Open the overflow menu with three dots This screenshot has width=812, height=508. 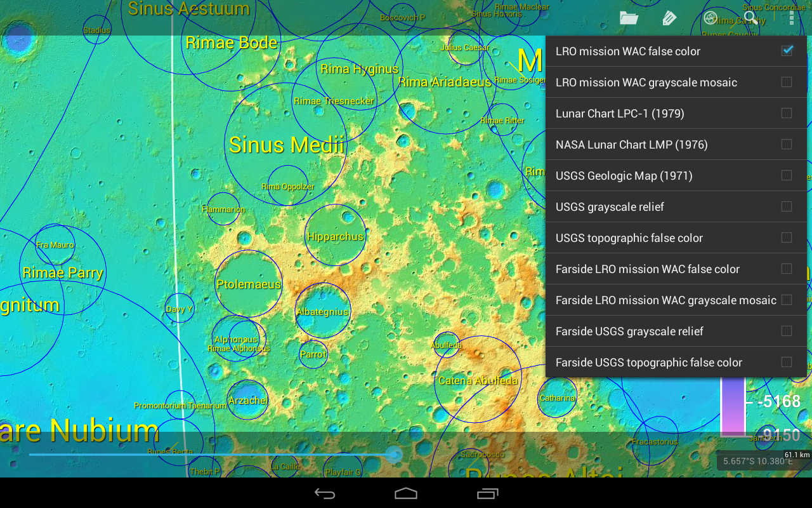coord(790,18)
